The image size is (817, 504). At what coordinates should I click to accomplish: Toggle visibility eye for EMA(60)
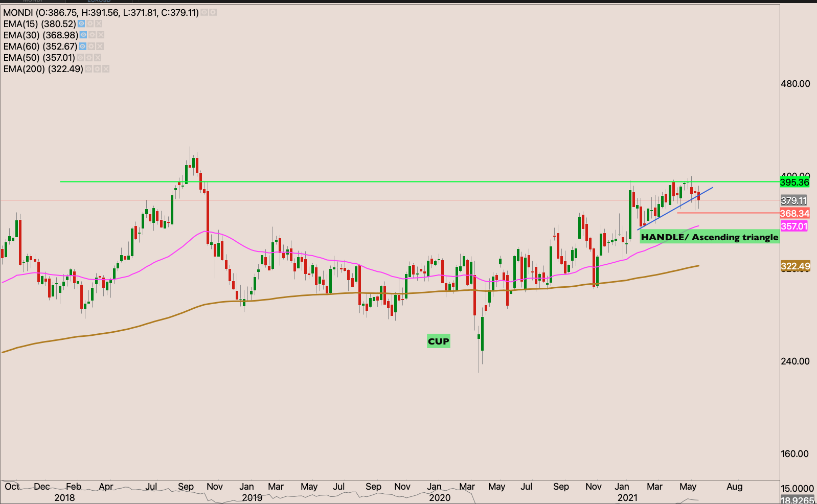(x=82, y=47)
